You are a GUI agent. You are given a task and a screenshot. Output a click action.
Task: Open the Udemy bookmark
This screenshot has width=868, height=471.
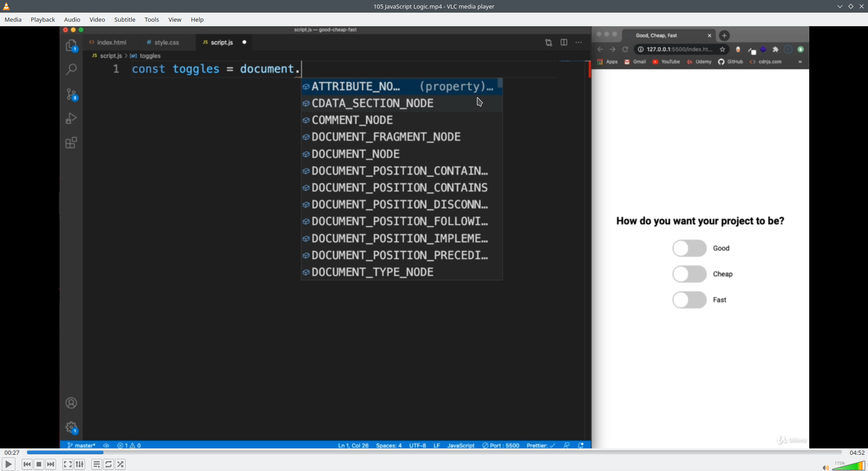coord(699,62)
